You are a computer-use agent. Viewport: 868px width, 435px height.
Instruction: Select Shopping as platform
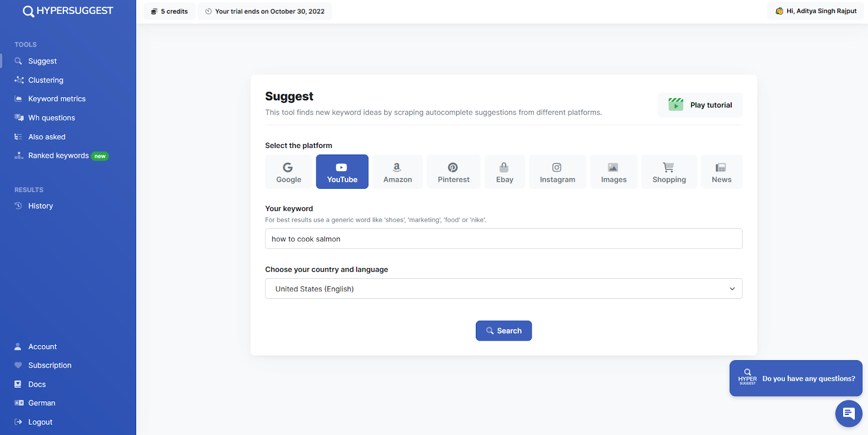(669, 172)
